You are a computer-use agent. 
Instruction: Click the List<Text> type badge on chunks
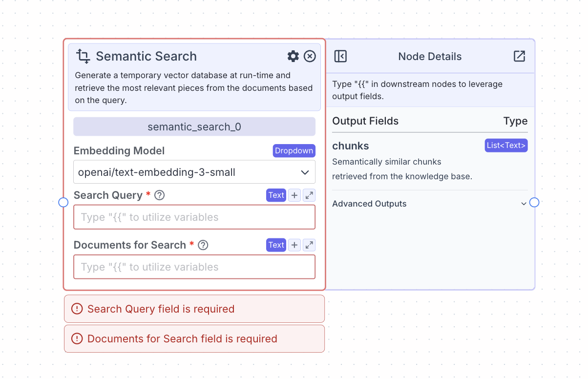point(506,145)
